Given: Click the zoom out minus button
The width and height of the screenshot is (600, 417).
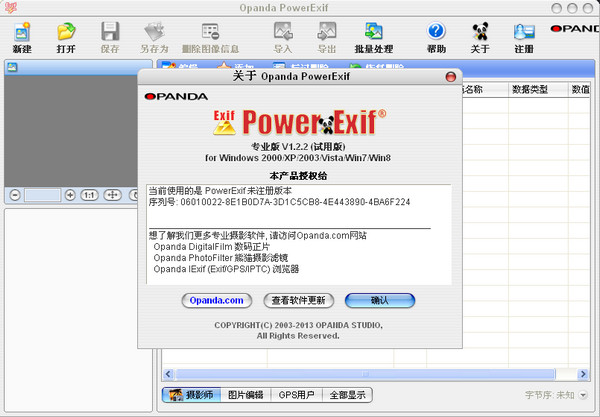Looking at the screenshot, I should [x=14, y=195].
